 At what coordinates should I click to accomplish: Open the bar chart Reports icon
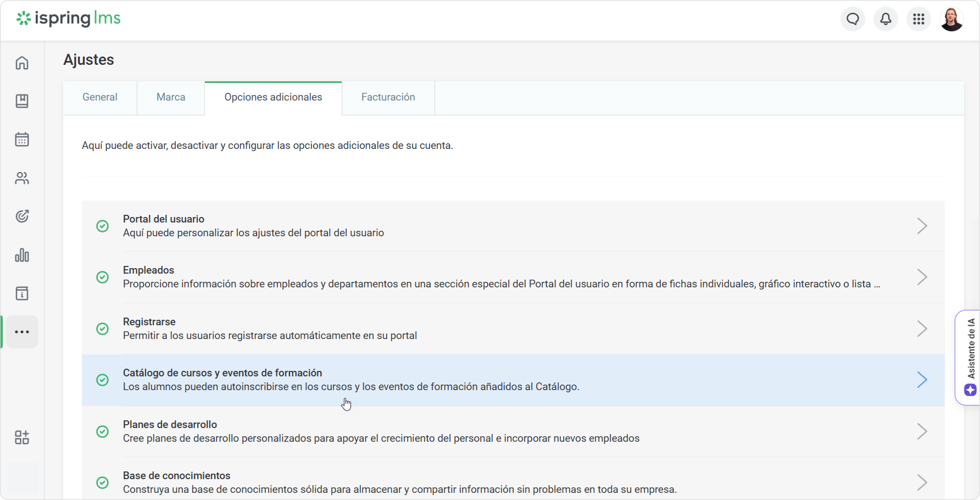[x=22, y=255]
